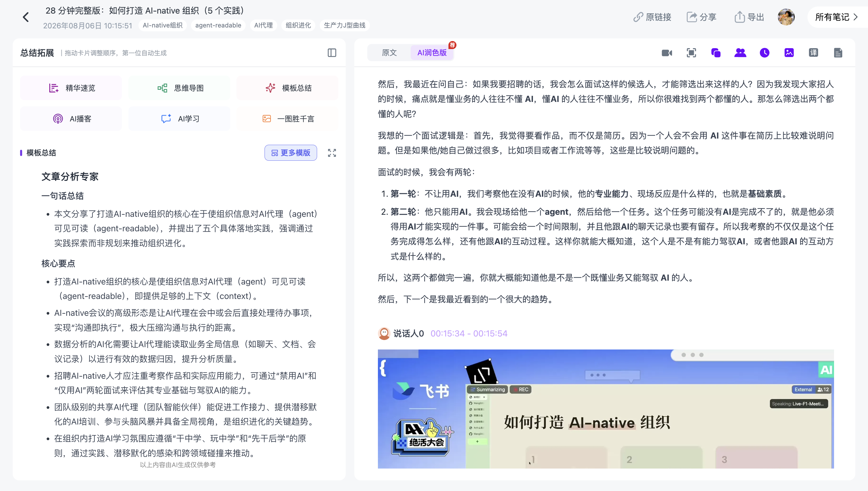
Task: Open the AI播客 podcast card
Action: pos(71,119)
